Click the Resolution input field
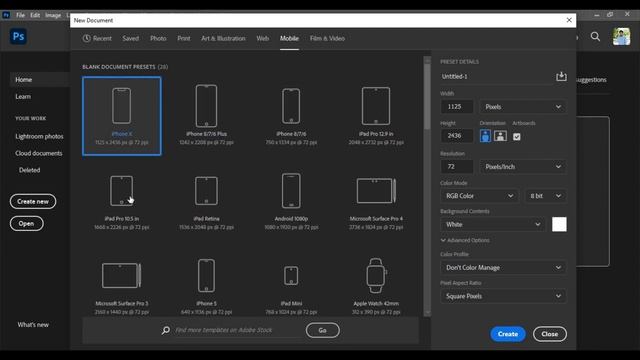640x360 pixels. tap(457, 167)
